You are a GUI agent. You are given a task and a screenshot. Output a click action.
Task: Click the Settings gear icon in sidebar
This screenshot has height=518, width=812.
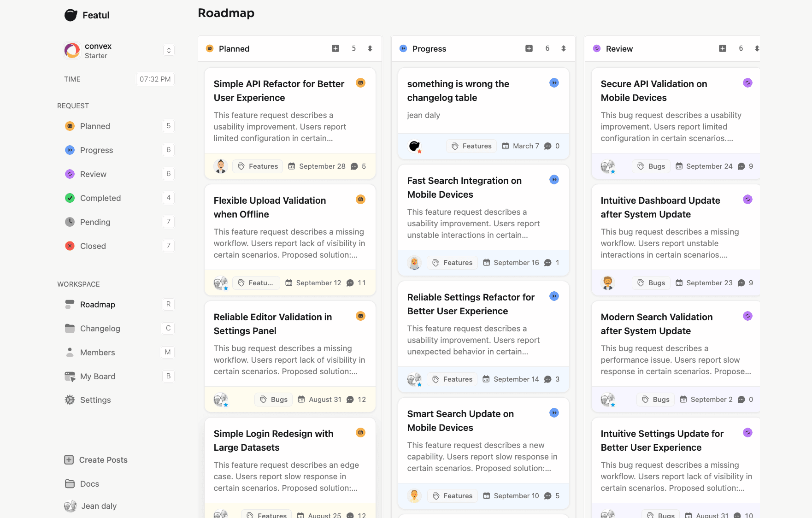pyautogui.click(x=70, y=400)
